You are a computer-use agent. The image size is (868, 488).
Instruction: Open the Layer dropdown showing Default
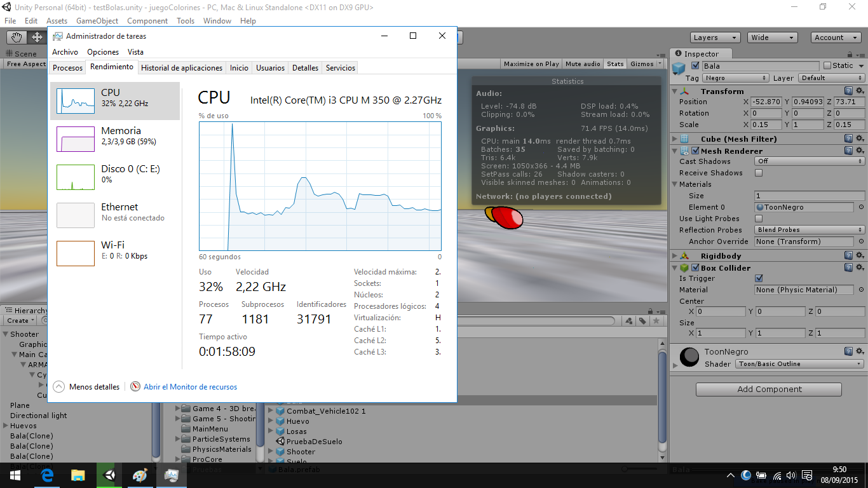click(831, 78)
